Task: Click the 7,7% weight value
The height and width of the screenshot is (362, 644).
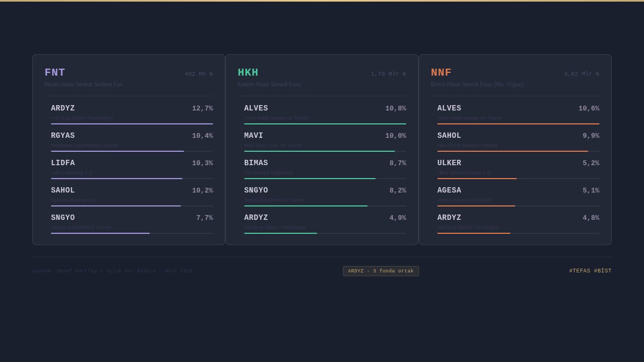Action: click(x=204, y=218)
